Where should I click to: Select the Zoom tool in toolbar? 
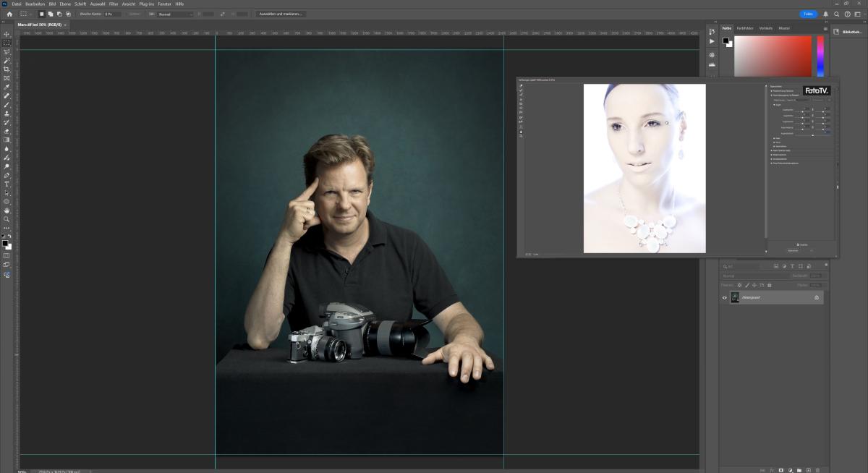pos(7,219)
